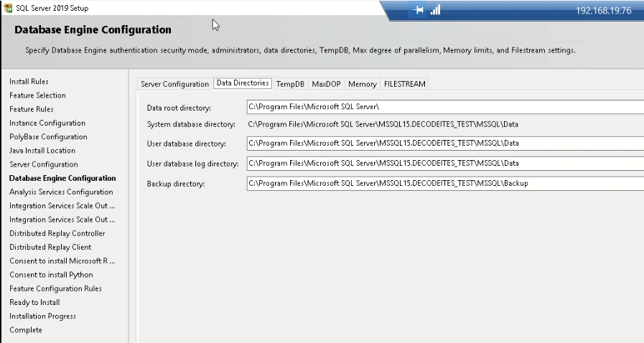Click the System database directory label
This screenshot has width=644, height=343.
[x=191, y=124]
